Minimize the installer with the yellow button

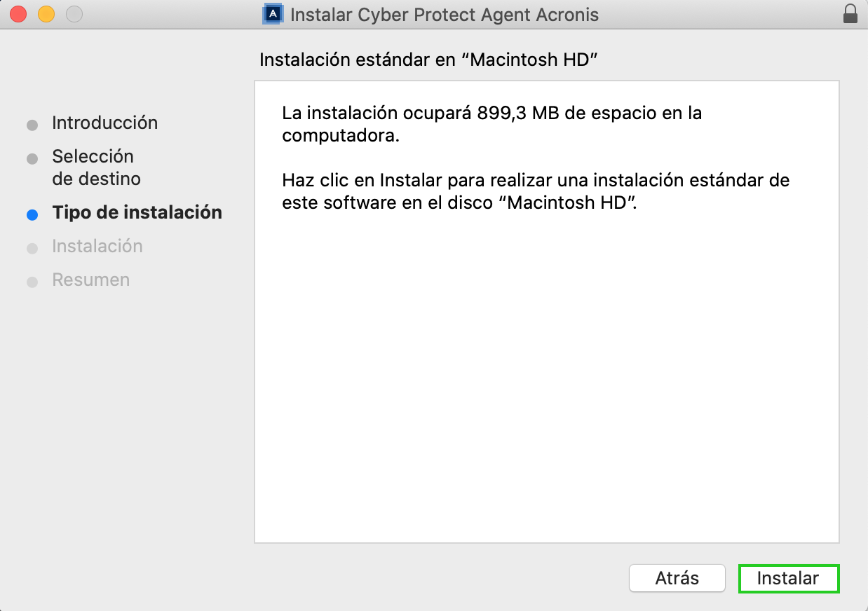[x=46, y=14]
